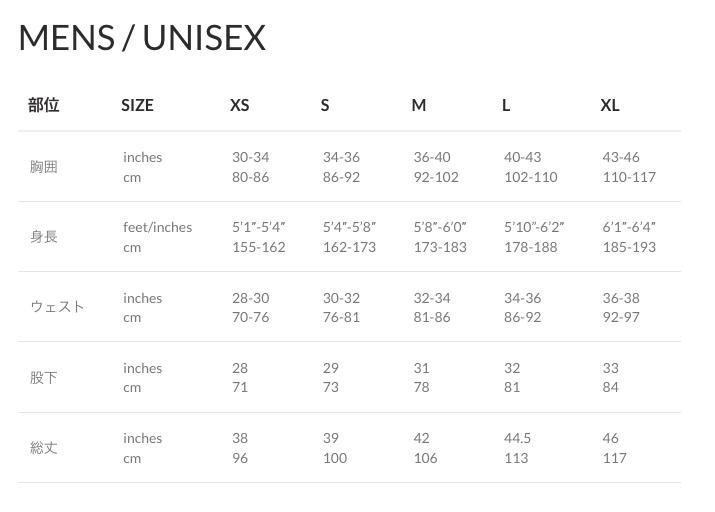Select height value 185-193 for XL
This screenshot has height=512, width=715.
pos(629,247)
